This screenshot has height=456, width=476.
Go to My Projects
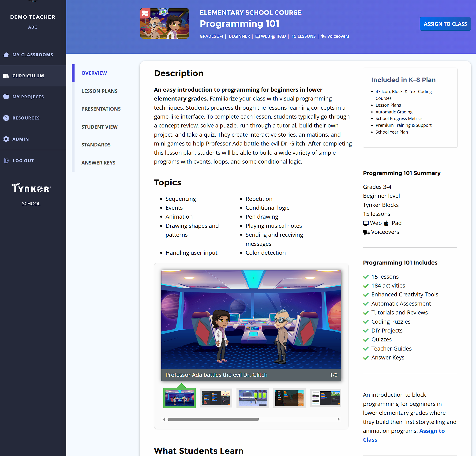[x=33, y=97]
